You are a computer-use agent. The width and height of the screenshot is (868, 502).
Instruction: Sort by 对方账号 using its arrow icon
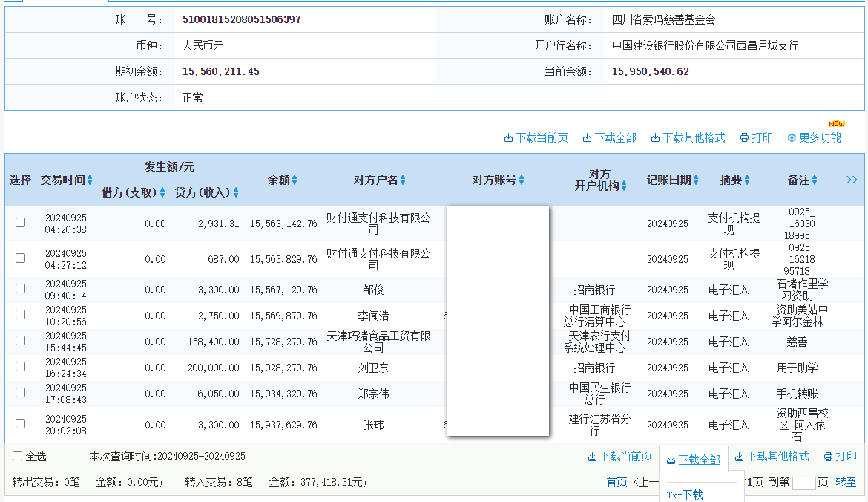tap(522, 180)
